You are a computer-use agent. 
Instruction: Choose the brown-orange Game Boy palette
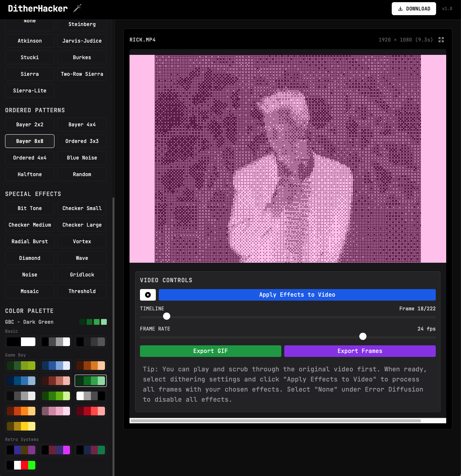pos(91,366)
